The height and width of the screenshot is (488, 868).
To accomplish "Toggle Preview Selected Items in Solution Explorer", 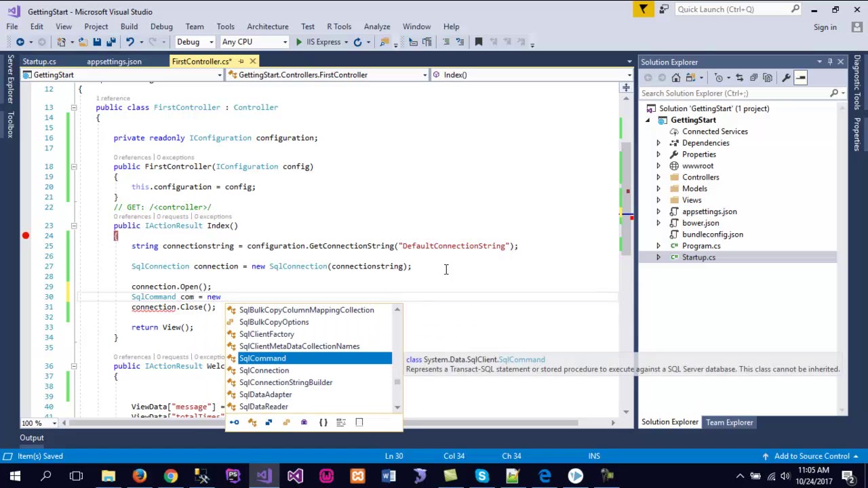I will coord(801,78).
